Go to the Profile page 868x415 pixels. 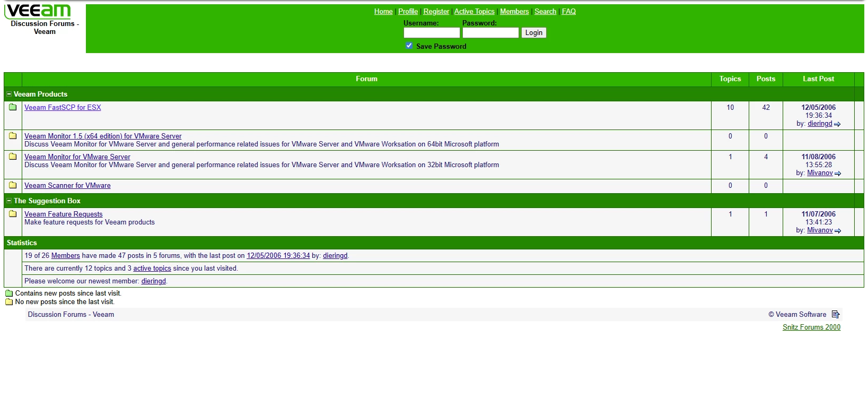408,11
